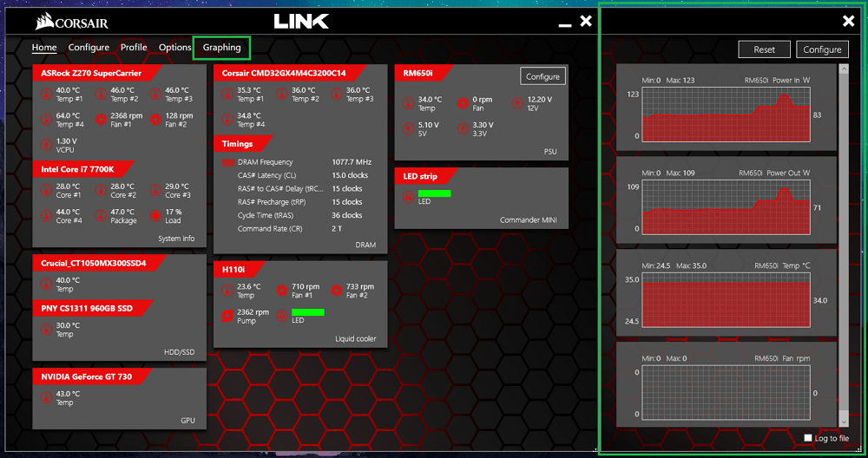Select the 2368 rpm Fan #1 icon
Image resolution: width=868 pixels, height=458 pixels.
pyautogui.click(x=101, y=120)
